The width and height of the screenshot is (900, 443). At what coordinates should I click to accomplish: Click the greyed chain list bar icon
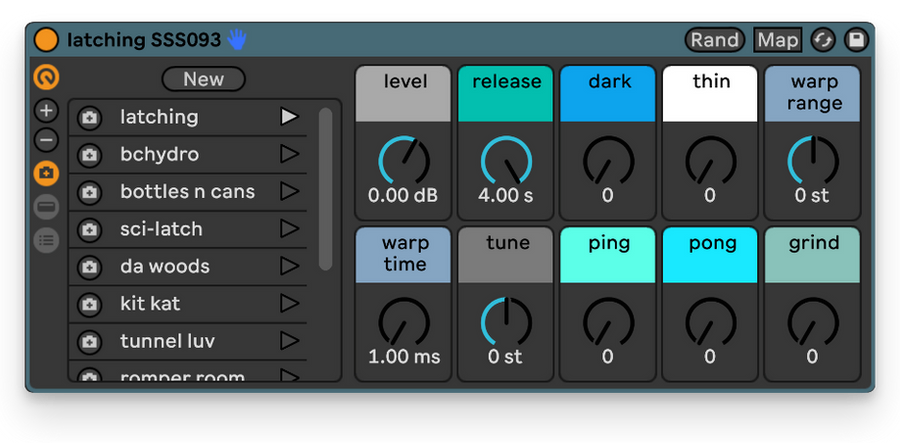click(x=46, y=207)
